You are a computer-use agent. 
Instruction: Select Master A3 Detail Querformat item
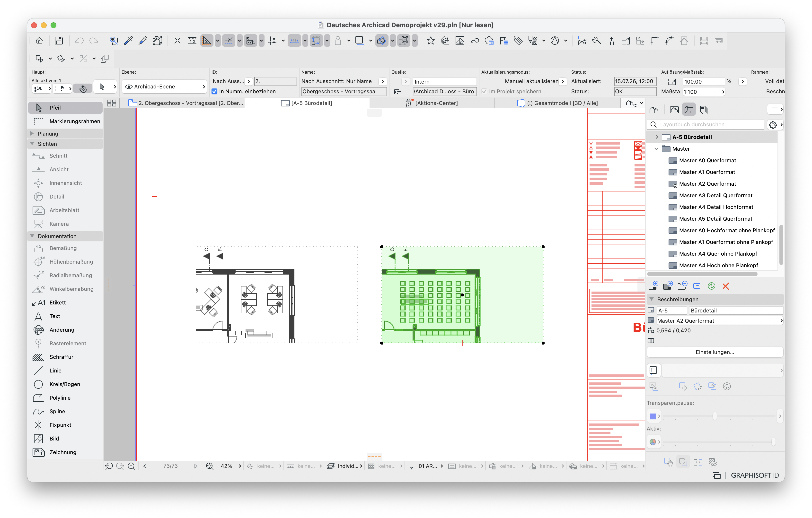click(715, 196)
